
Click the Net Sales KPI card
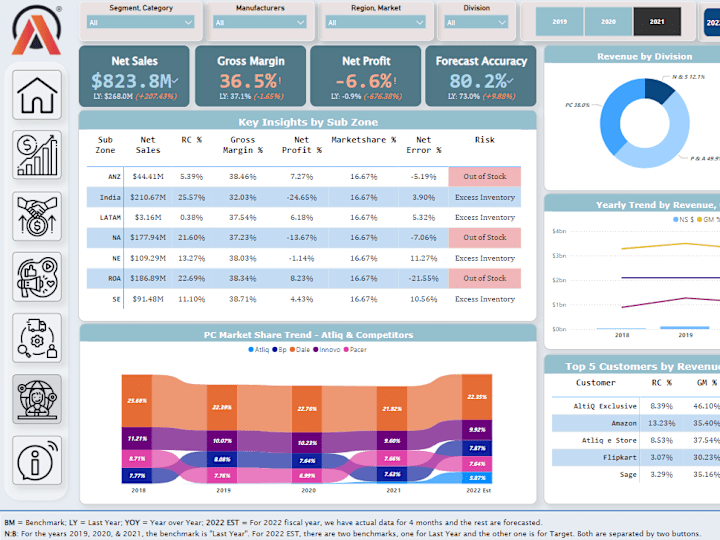click(x=134, y=76)
